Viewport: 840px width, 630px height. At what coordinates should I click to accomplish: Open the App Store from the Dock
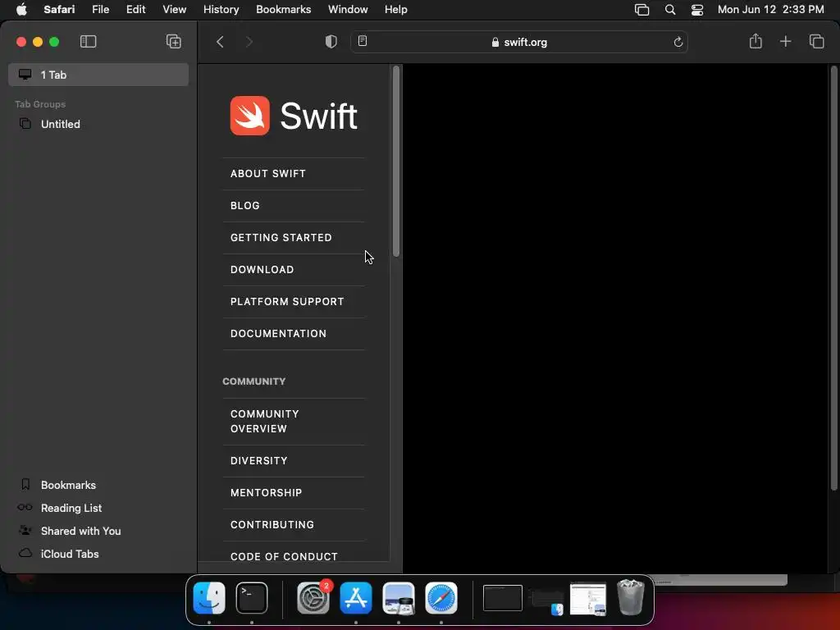[356, 598]
